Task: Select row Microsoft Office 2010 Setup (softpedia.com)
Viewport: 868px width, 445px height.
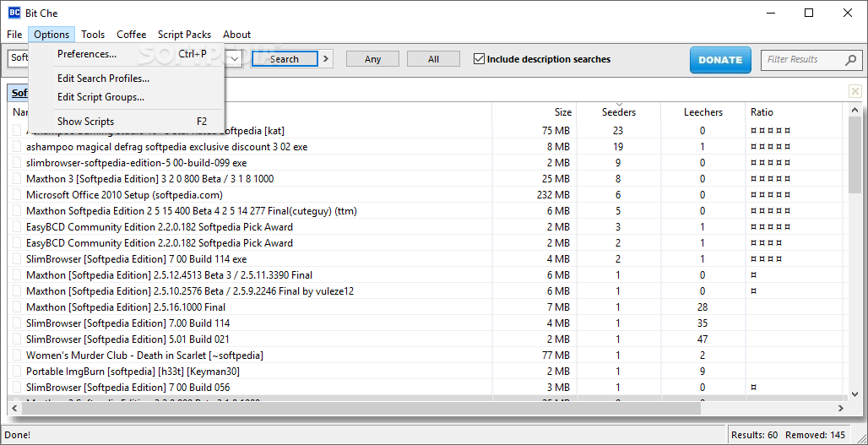Action: (428, 195)
